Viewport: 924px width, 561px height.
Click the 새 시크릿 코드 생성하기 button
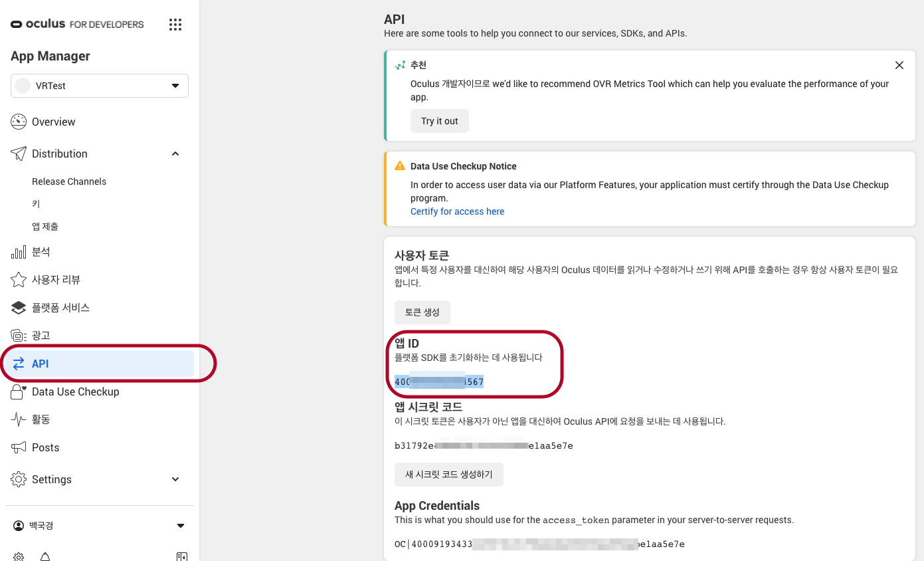click(x=449, y=475)
